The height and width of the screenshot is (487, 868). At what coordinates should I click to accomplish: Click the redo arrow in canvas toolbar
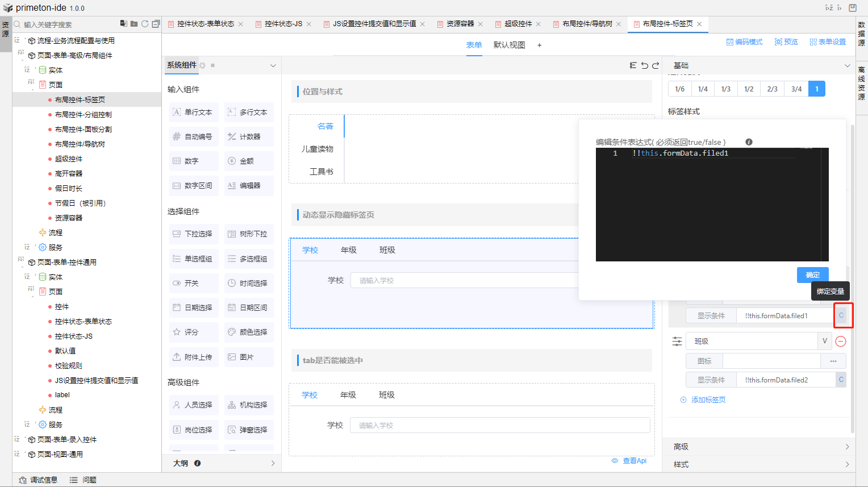tap(656, 65)
